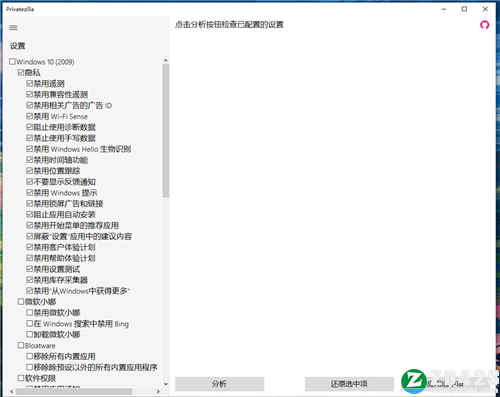Uncheck 禁用相关广告的广告 ID

click(x=29, y=105)
